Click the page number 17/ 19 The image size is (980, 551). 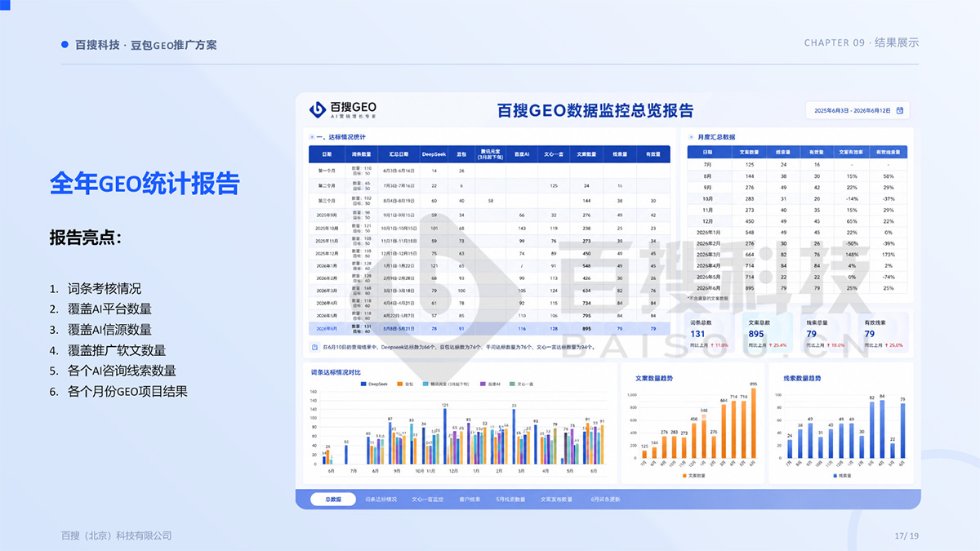point(906,535)
